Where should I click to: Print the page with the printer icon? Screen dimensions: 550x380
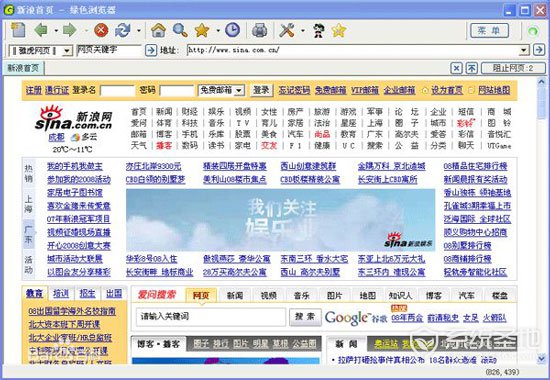(260, 30)
